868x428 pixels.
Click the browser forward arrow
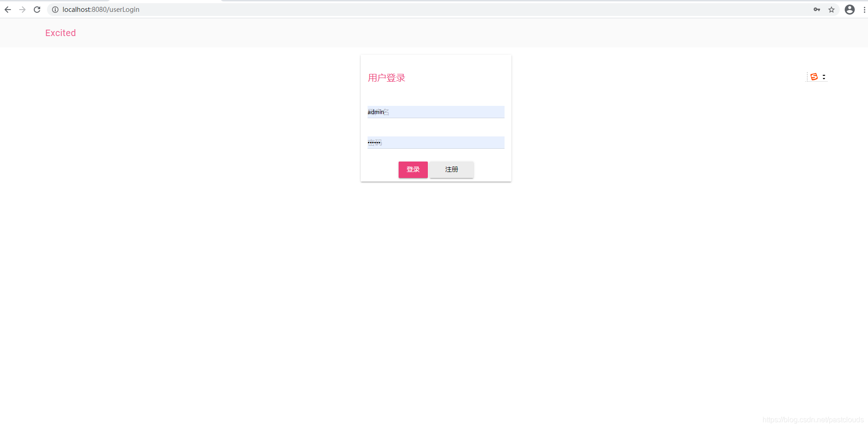click(22, 10)
